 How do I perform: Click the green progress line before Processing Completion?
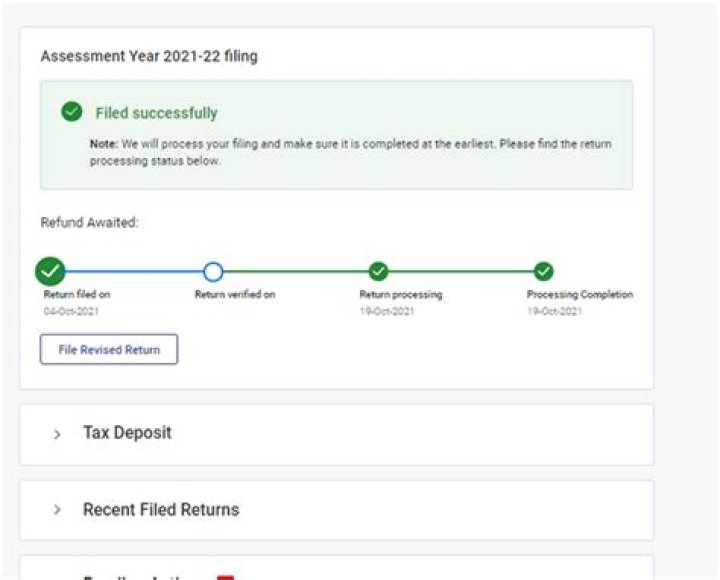pyautogui.click(x=460, y=271)
